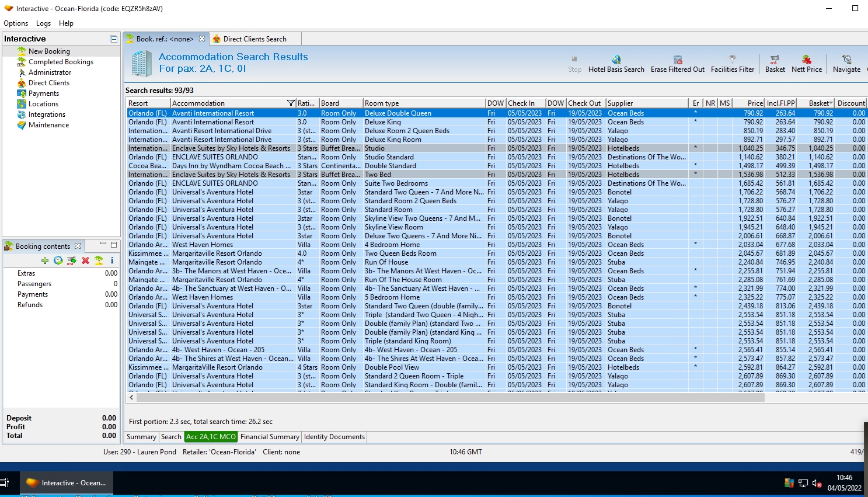Switch to Financial Summary tab
The height and width of the screenshot is (497, 868).
point(270,437)
